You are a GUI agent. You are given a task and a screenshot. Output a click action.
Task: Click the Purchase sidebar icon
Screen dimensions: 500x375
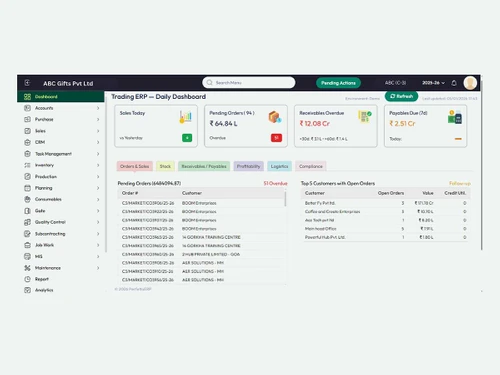pyautogui.click(x=27, y=119)
